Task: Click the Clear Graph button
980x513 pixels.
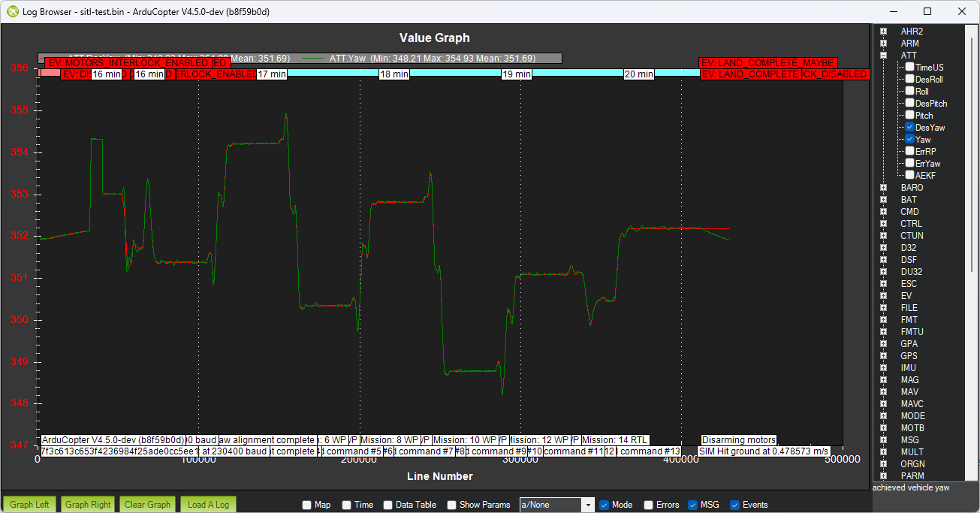Action: 147,505
